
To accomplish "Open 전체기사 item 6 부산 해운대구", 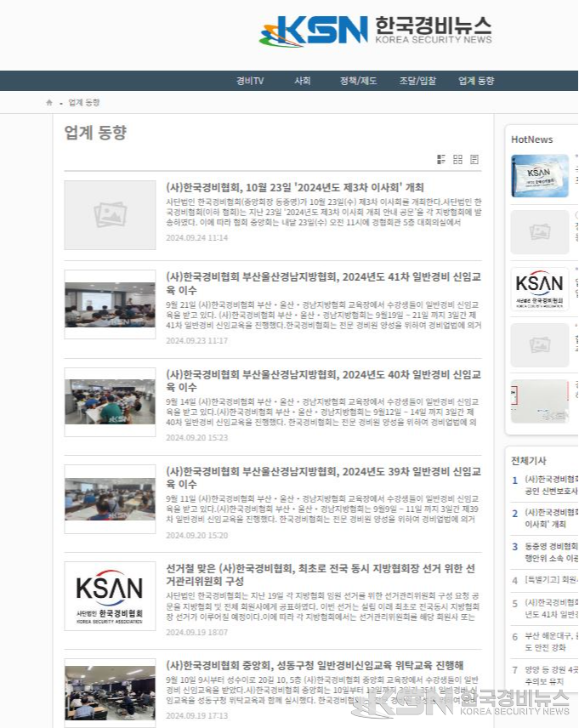I will 551,641.
